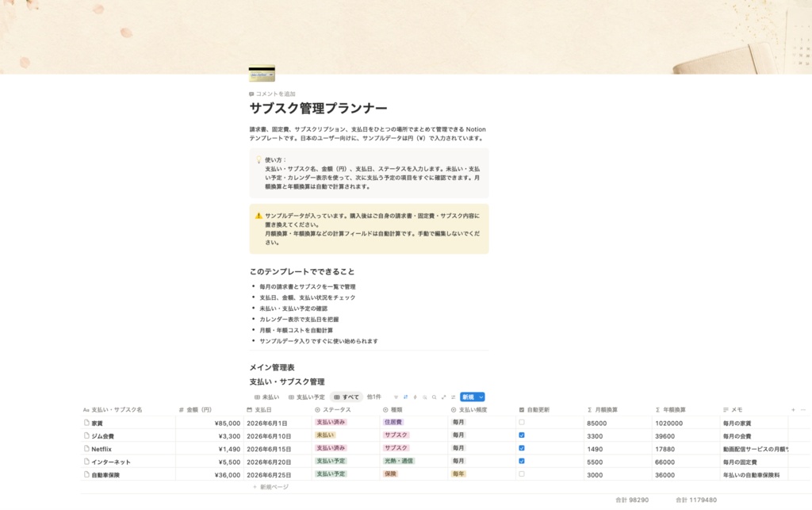The height and width of the screenshot is (510, 812).
Task: Click the three-dots icon beside add property
Action: 803,409
